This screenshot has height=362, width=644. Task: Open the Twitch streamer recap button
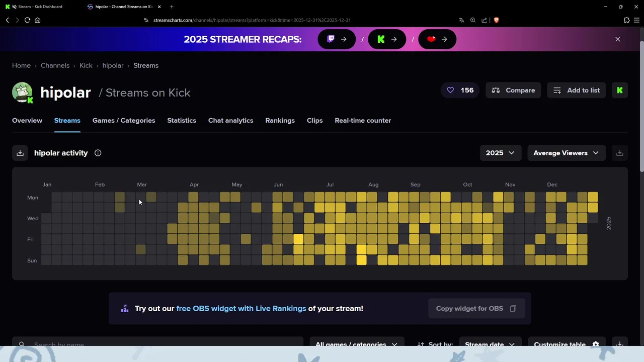pos(337,39)
